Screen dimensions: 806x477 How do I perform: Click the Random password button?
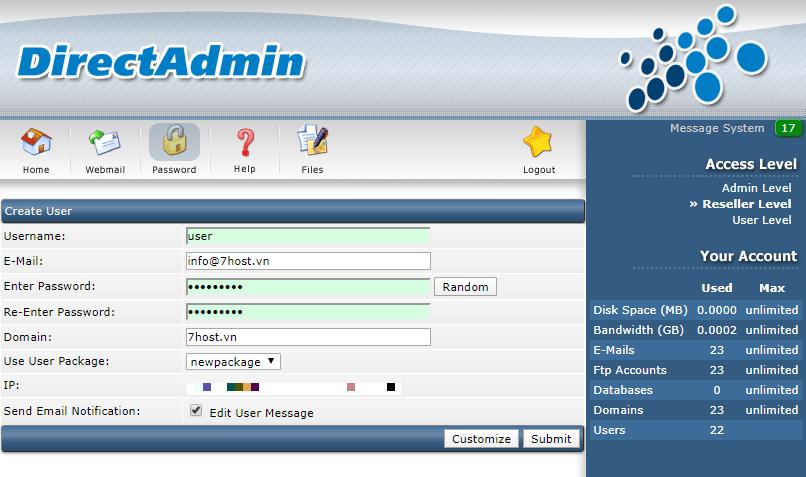tap(465, 287)
